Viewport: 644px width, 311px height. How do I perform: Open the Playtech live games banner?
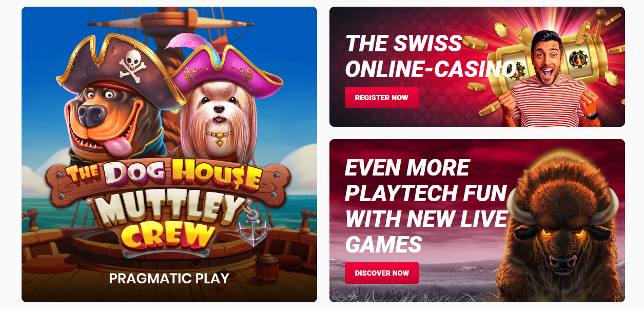(477, 221)
